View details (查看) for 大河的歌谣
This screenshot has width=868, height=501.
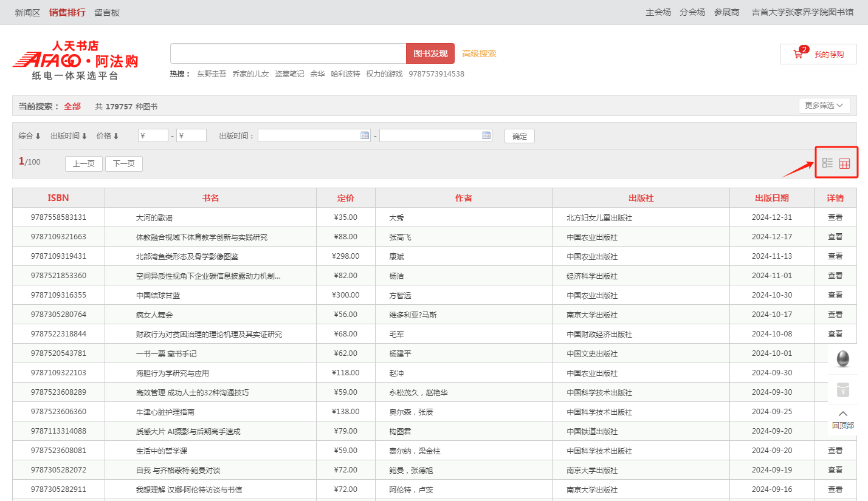pyautogui.click(x=835, y=217)
